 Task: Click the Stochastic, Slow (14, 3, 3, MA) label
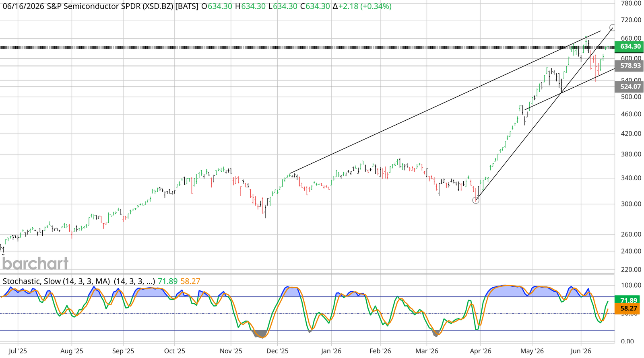coord(56,281)
